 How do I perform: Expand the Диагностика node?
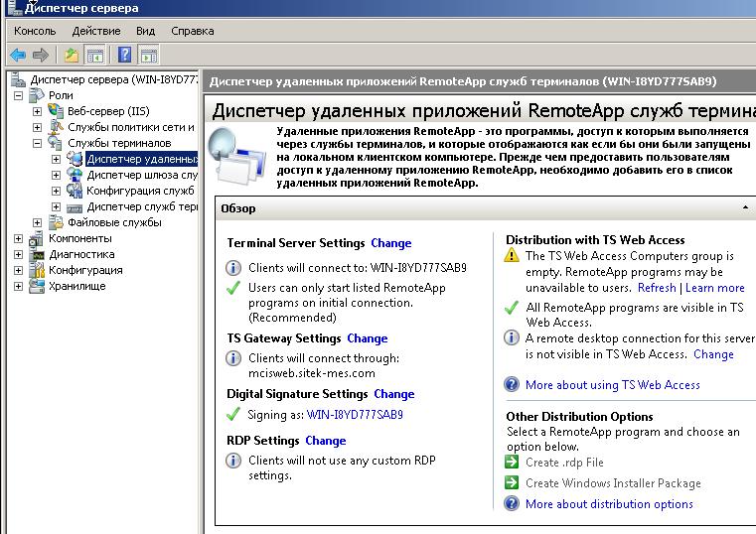click(18, 254)
